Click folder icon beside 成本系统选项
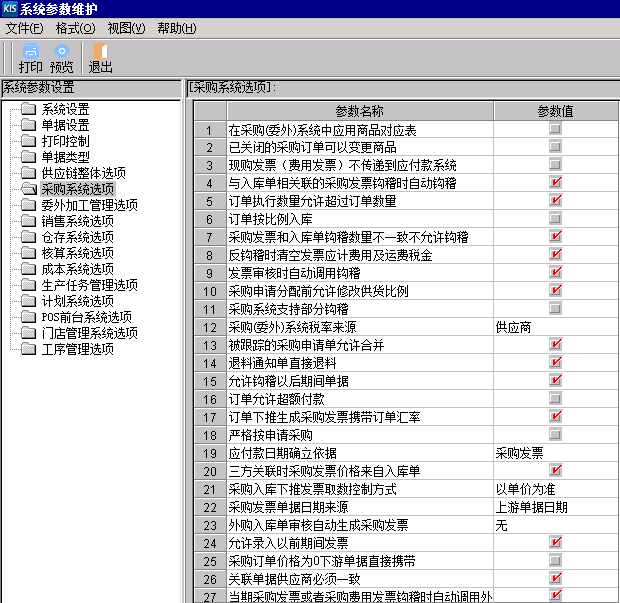 tap(28, 269)
